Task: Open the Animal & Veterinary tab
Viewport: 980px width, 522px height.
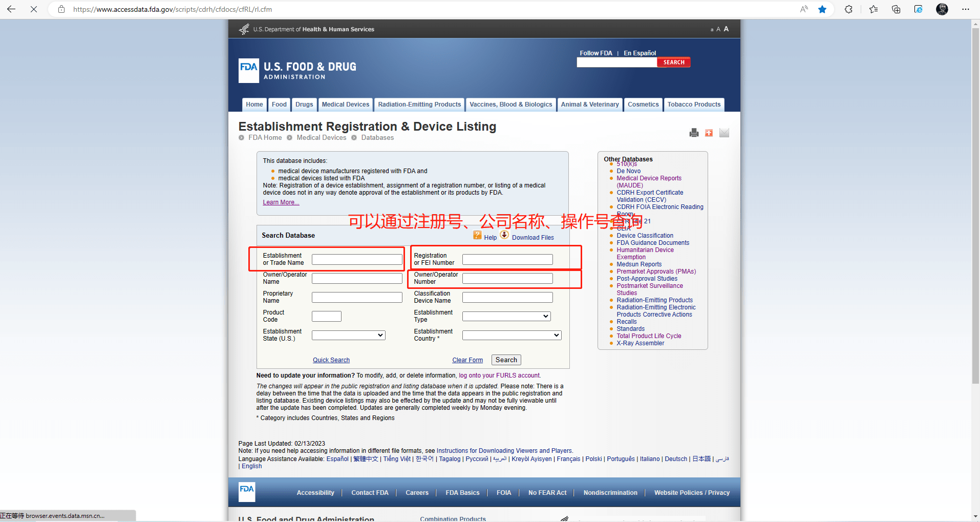Action: [x=590, y=105]
